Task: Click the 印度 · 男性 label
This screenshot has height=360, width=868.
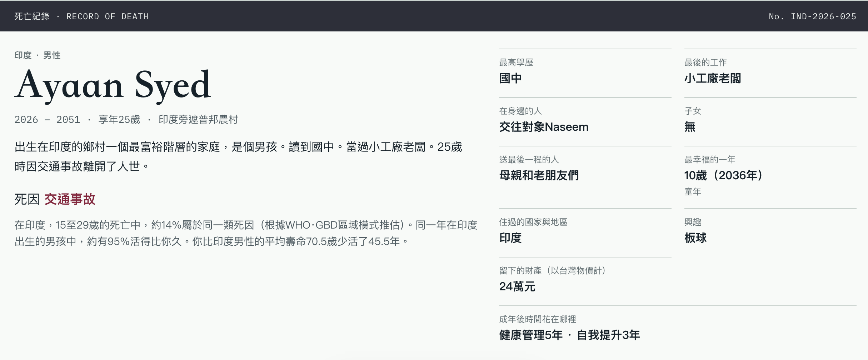Action: point(38,55)
